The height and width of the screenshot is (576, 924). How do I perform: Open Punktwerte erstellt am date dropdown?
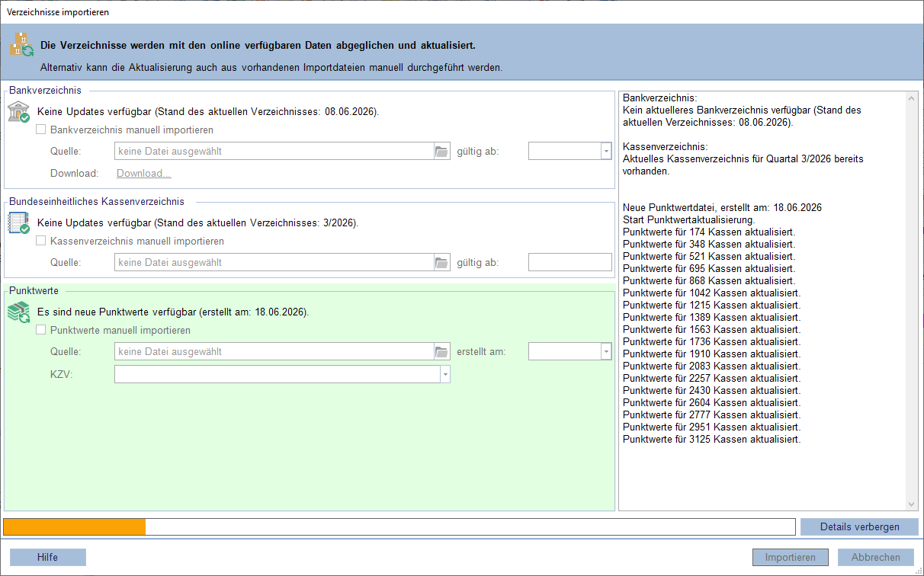pos(606,351)
